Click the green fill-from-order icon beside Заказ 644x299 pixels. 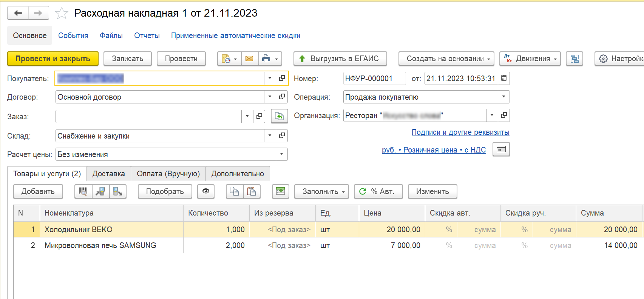click(280, 116)
